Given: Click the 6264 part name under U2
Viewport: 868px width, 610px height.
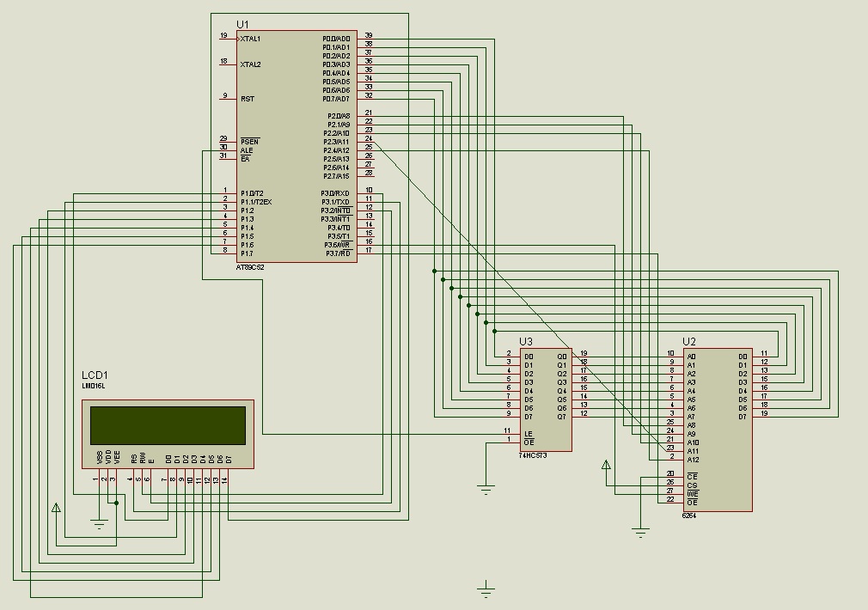Looking at the screenshot, I should point(689,515).
